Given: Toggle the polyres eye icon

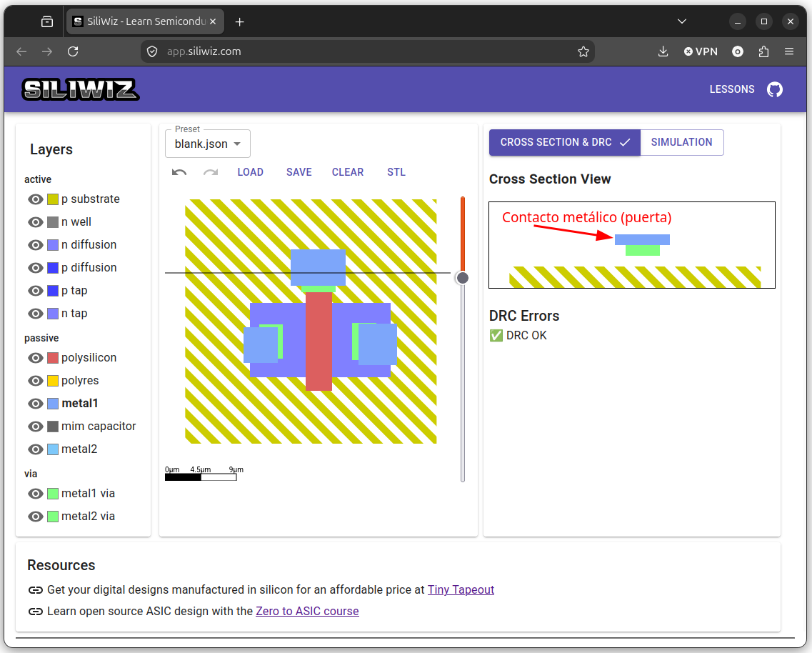Looking at the screenshot, I should click(x=35, y=381).
